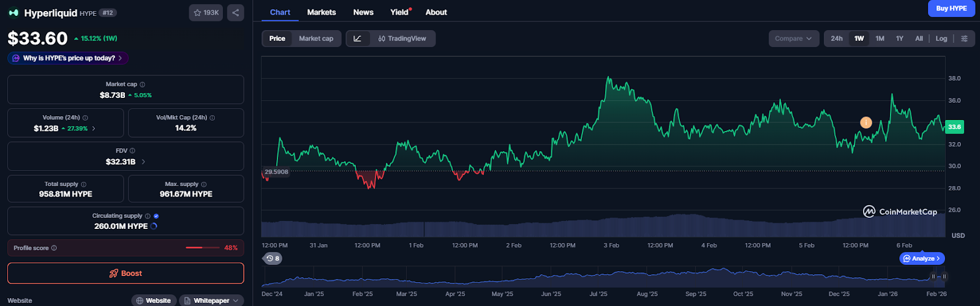Switch to the News tab
Image resolution: width=980 pixels, height=306 pixels.
coord(363,12)
